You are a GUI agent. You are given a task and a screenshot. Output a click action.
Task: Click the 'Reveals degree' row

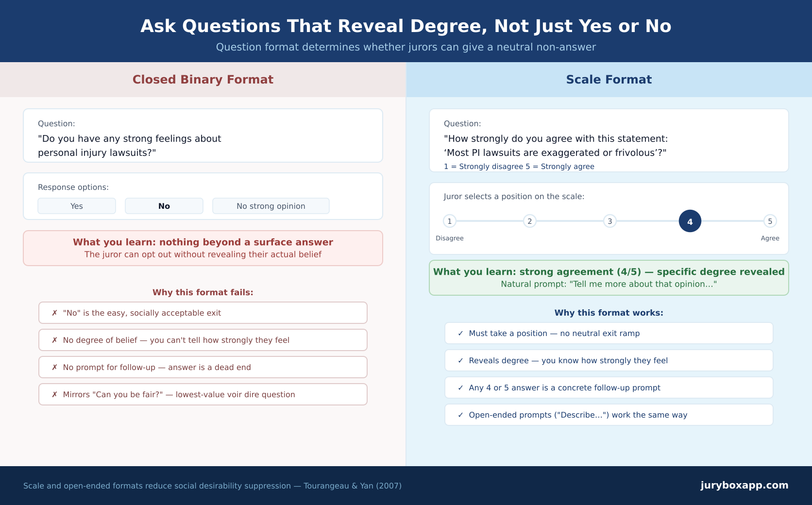coord(609,360)
